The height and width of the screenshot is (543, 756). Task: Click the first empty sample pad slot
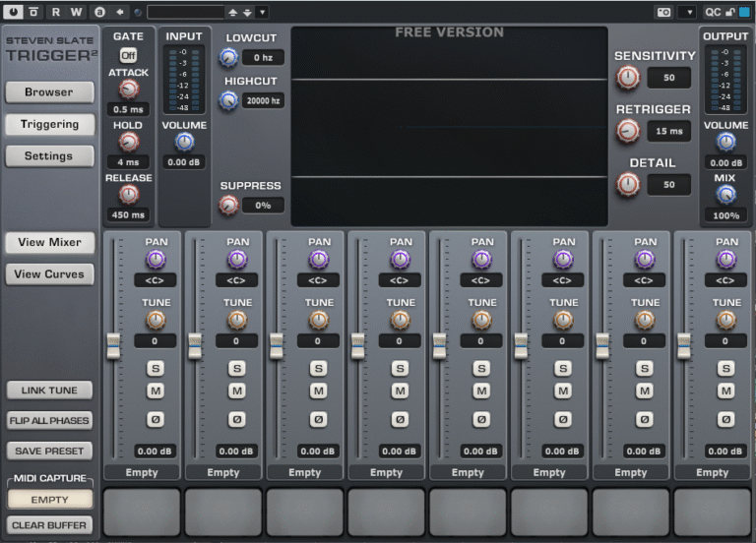click(142, 512)
